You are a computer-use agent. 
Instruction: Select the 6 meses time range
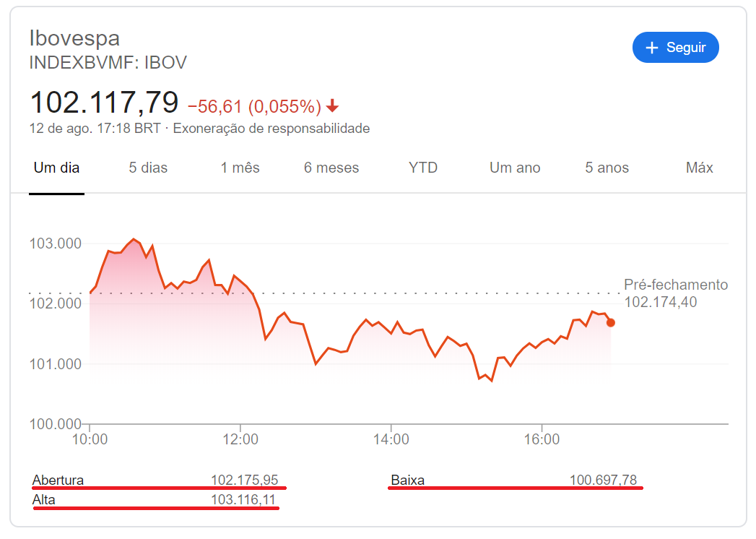331,167
